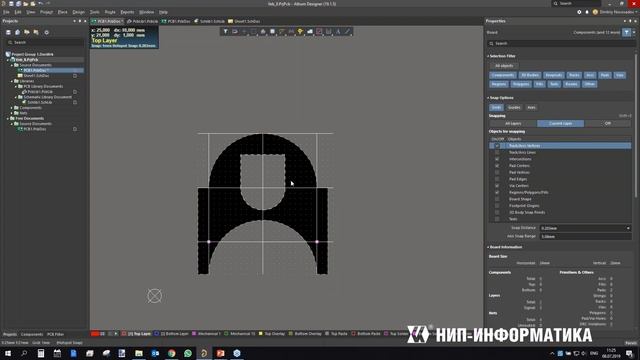This screenshot has width=640, height=360.
Task: Open the Windows Start menu
Action: [x=8, y=353]
